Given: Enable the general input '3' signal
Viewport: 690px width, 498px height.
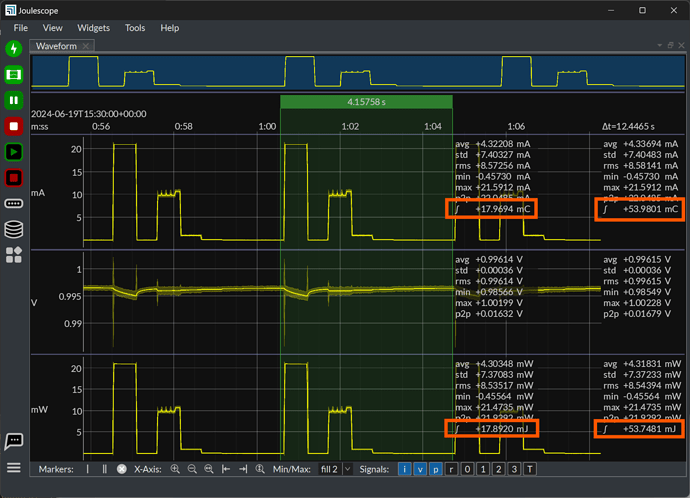Looking at the screenshot, I should 514,469.
